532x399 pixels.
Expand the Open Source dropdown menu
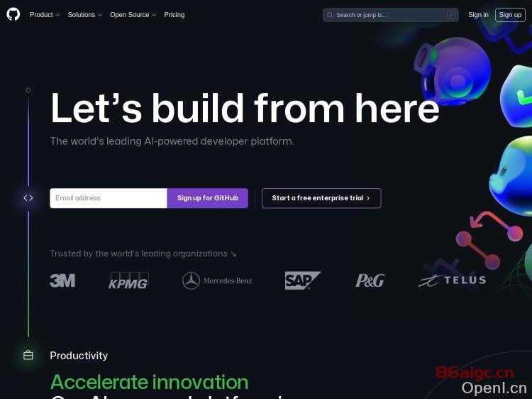(x=133, y=15)
